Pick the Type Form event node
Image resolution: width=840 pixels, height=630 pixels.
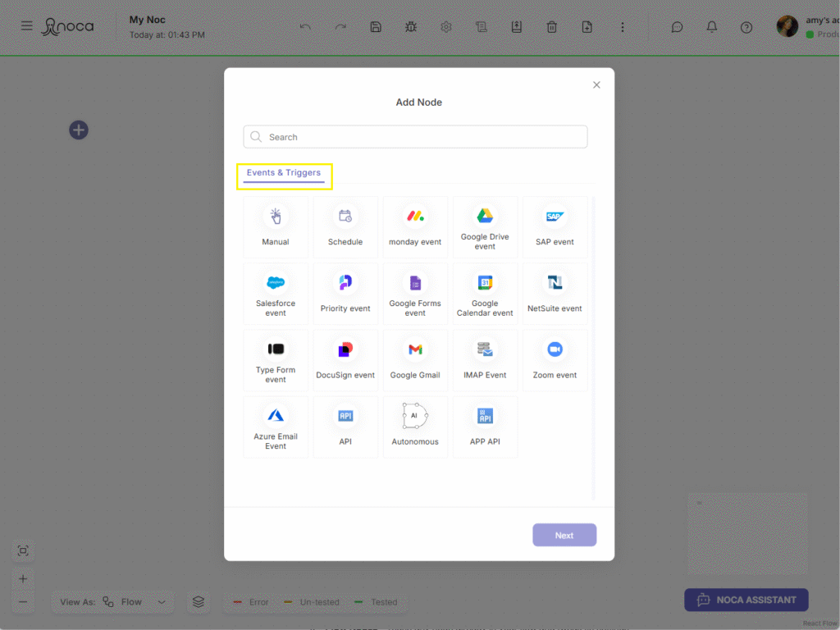pos(276,361)
